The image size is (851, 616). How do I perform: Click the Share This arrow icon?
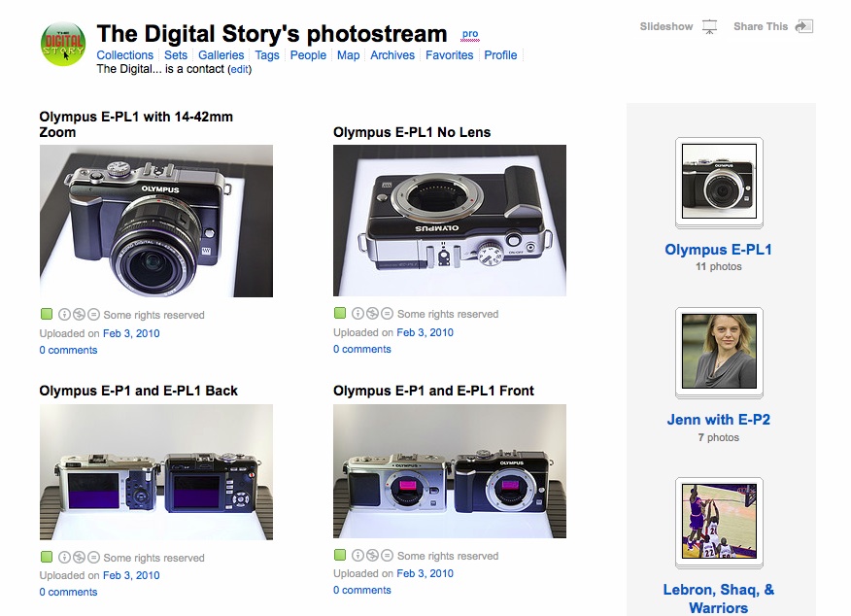pyautogui.click(x=803, y=26)
